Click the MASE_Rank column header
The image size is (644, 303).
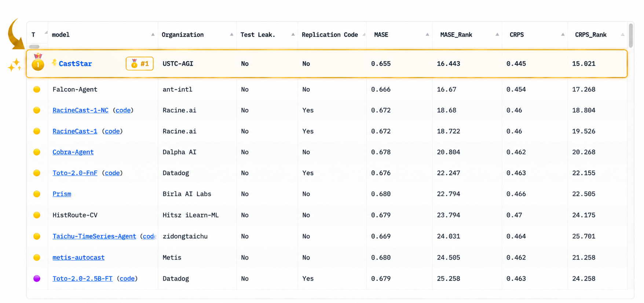(x=456, y=34)
